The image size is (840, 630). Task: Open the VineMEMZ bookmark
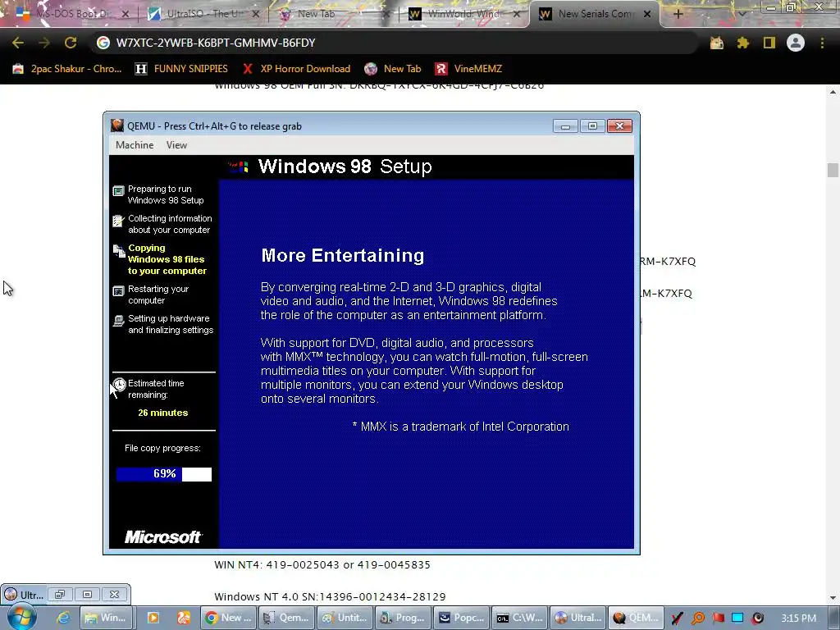(x=468, y=69)
